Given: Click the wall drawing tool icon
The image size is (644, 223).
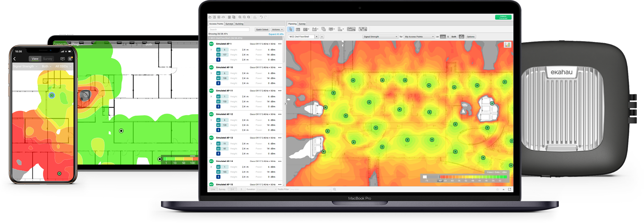Looking at the screenshot, I should (x=298, y=29).
